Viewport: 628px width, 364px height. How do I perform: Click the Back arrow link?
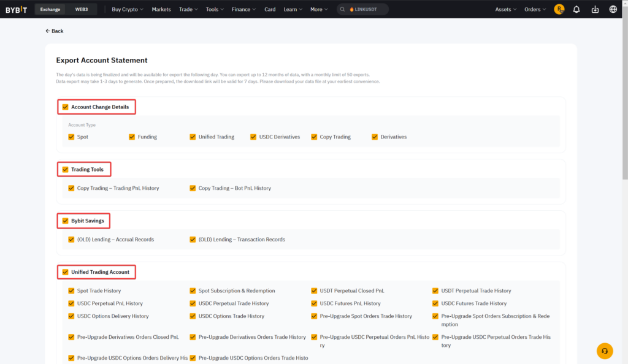pos(55,31)
